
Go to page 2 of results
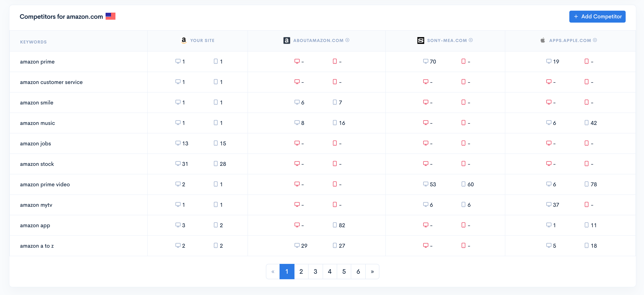coord(301,272)
